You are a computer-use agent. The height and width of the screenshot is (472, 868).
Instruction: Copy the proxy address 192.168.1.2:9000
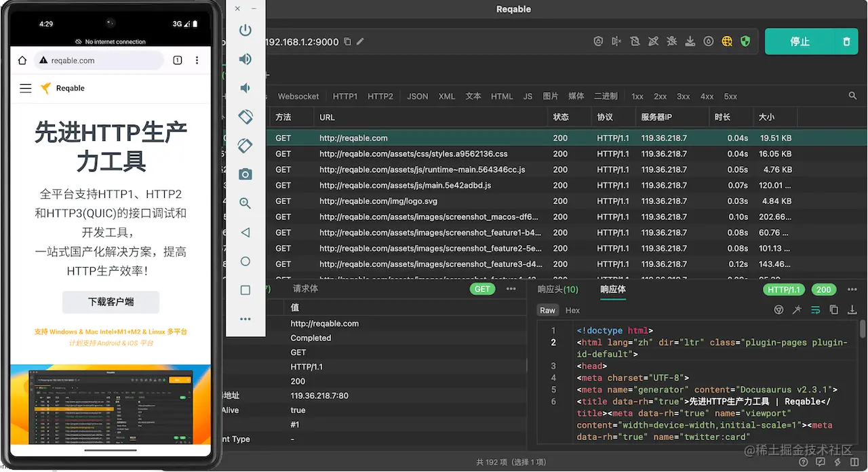[x=348, y=41]
